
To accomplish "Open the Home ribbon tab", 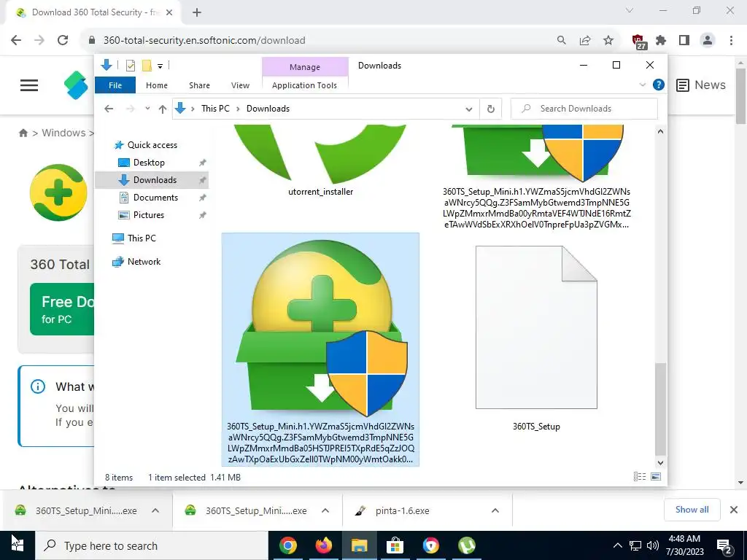I will [x=157, y=85].
